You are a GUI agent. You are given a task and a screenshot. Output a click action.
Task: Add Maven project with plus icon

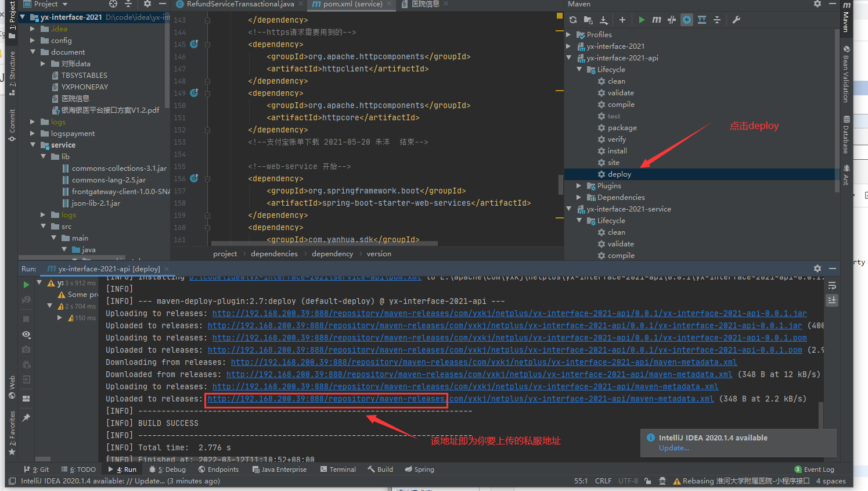pyautogui.click(x=622, y=20)
